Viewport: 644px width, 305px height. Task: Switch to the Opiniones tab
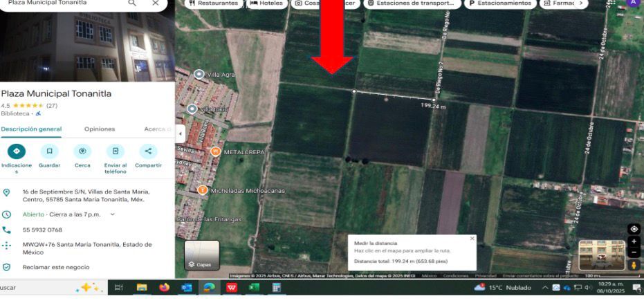[100, 129]
